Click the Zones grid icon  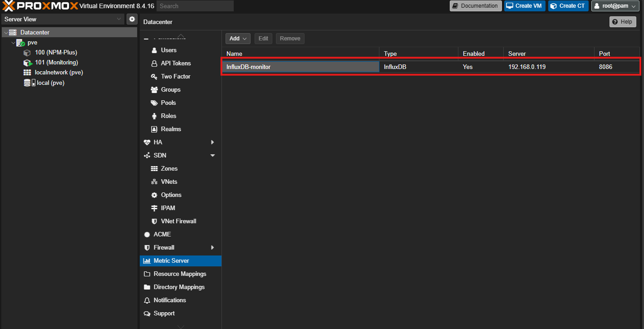pos(154,169)
